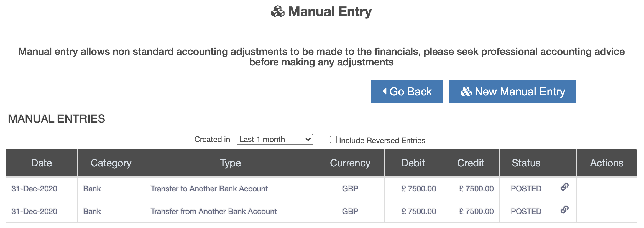The image size is (644, 228).
Task: Click the link icon in first row
Action: [564, 187]
